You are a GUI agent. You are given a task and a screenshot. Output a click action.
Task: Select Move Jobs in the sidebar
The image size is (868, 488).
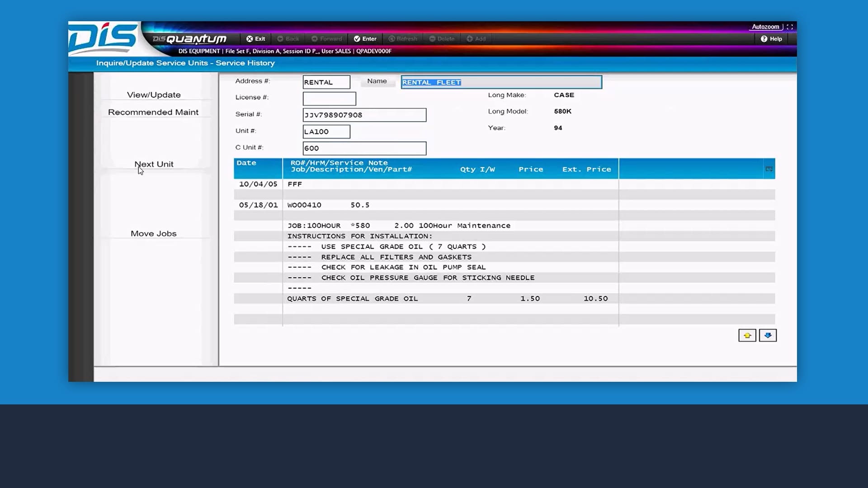tap(154, 234)
